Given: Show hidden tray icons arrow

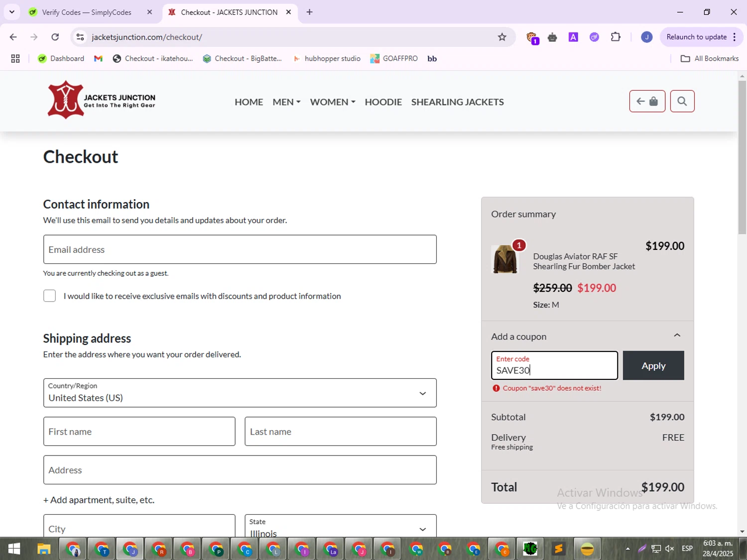Looking at the screenshot, I should (627, 549).
